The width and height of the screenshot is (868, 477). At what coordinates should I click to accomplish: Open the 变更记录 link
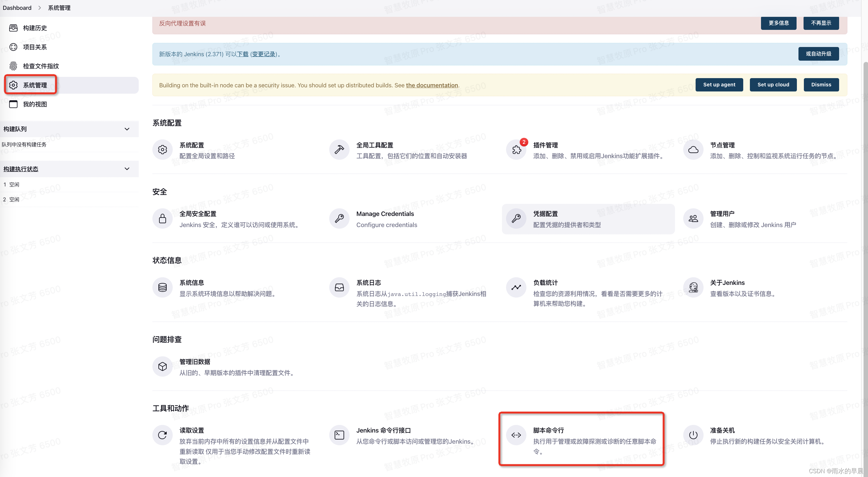pos(264,54)
